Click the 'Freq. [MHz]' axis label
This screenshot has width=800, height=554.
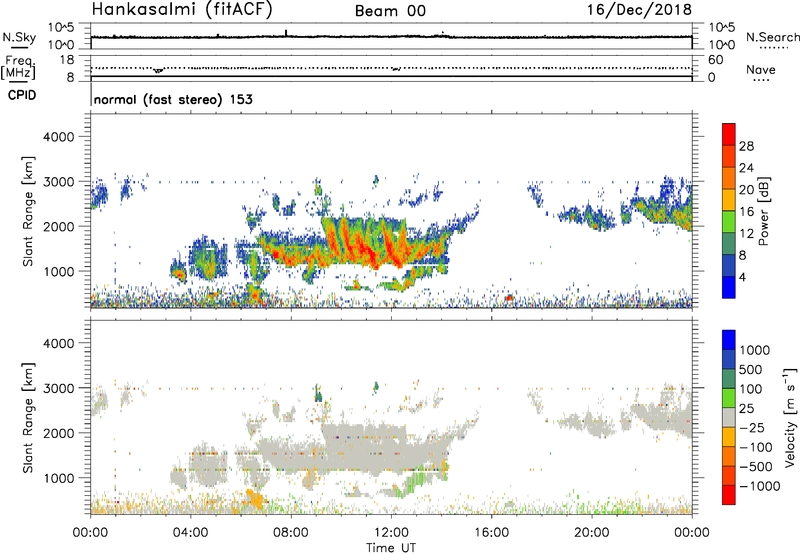19,67
